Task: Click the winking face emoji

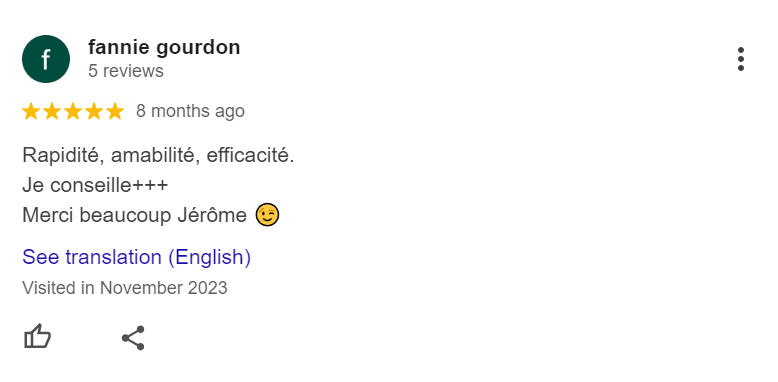Action: pyautogui.click(x=267, y=215)
